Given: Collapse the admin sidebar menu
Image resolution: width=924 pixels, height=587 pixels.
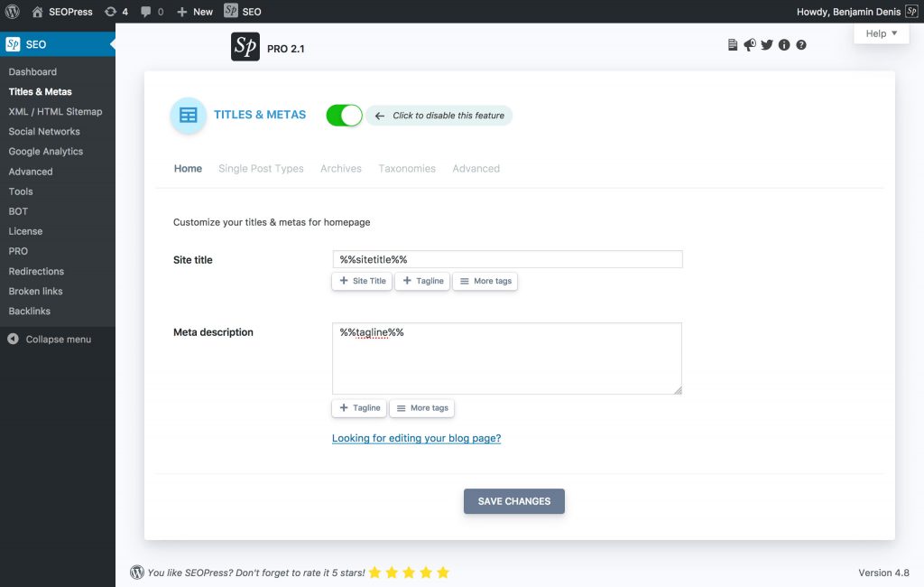Looking at the screenshot, I should (x=50, y=340).
